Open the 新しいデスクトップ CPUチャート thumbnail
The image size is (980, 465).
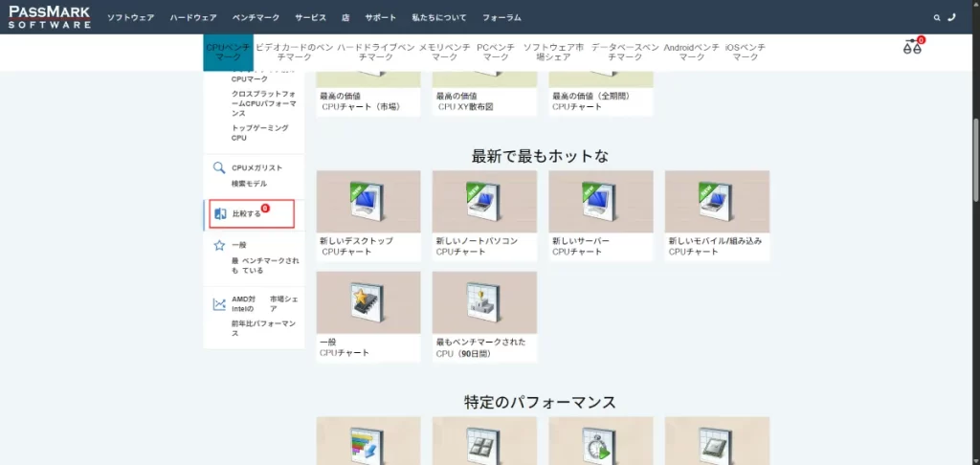(x=368, y=202)
